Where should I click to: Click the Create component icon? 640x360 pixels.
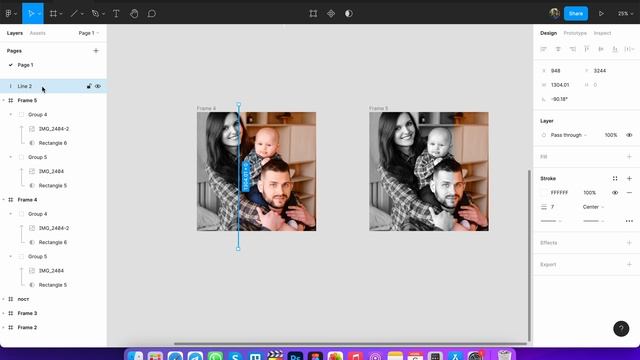(x=331, y=13)
